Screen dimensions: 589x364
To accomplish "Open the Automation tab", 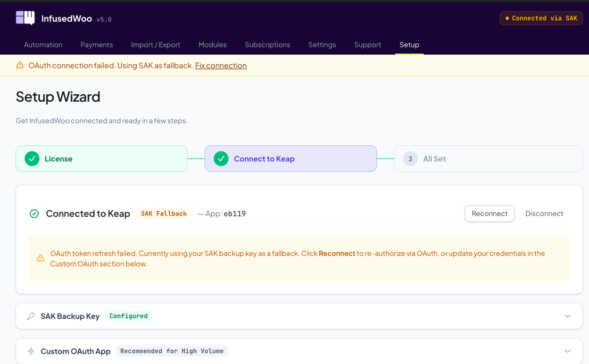I will (43, 45).
